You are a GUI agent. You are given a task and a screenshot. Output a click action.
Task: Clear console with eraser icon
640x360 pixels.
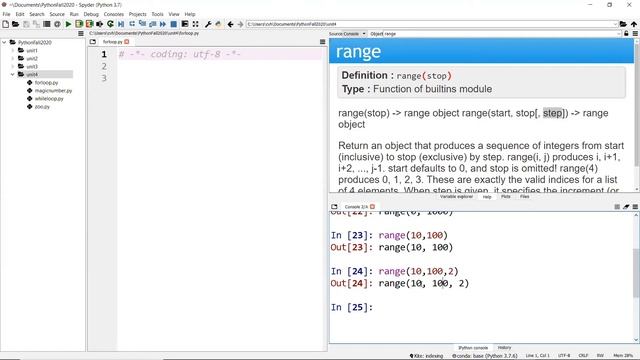pyautogui.click(x=626, y=207)
